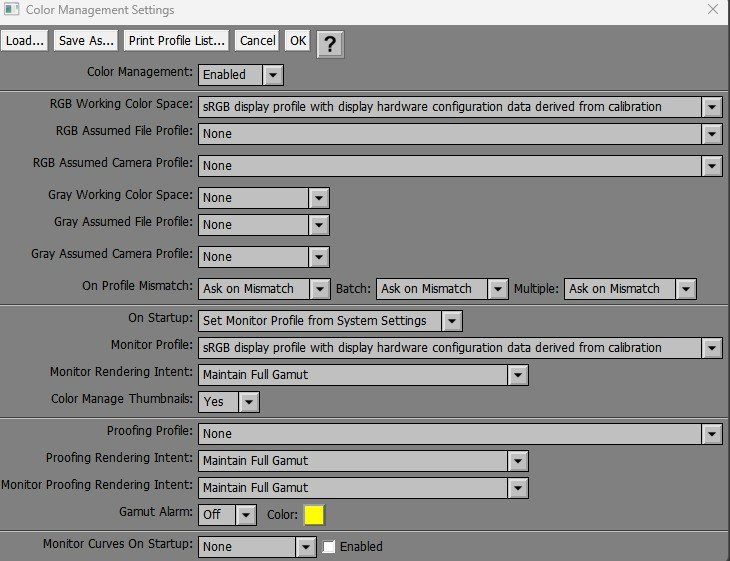The height and width of the screenshot is (561, 730).
Task: Expand the Proofing Profile dropdown
Action: [711, 434]
